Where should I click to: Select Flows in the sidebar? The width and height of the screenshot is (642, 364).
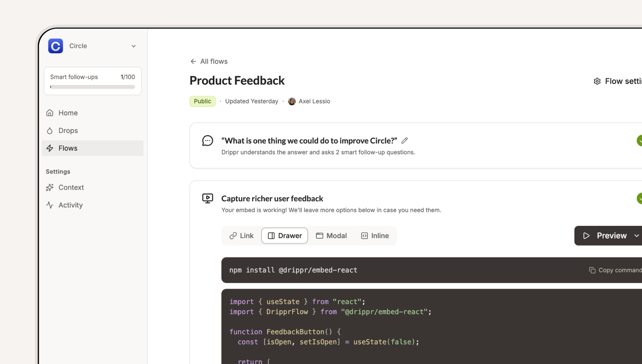click(x=93, y=148)
